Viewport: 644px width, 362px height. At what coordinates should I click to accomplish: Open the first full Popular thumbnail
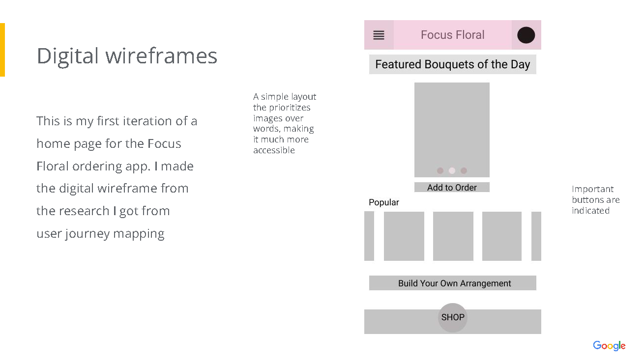[x=404, y=236]
